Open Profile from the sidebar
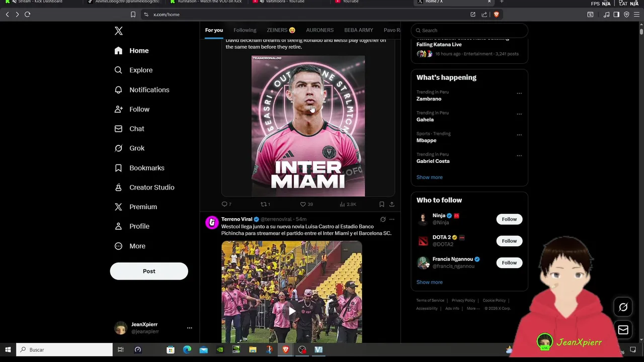This screenshot has width=644, height=362. pyautogui.click(x=132, y=226)
